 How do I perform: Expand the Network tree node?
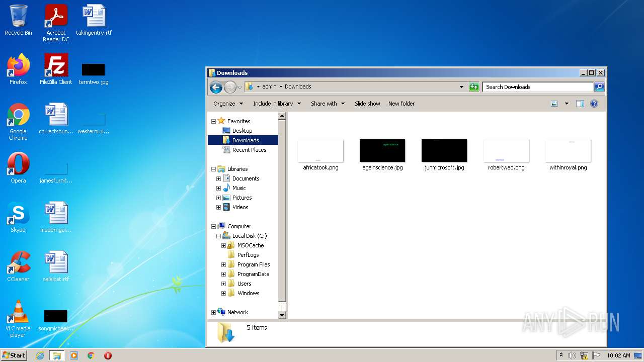click(x=213, y=312)
